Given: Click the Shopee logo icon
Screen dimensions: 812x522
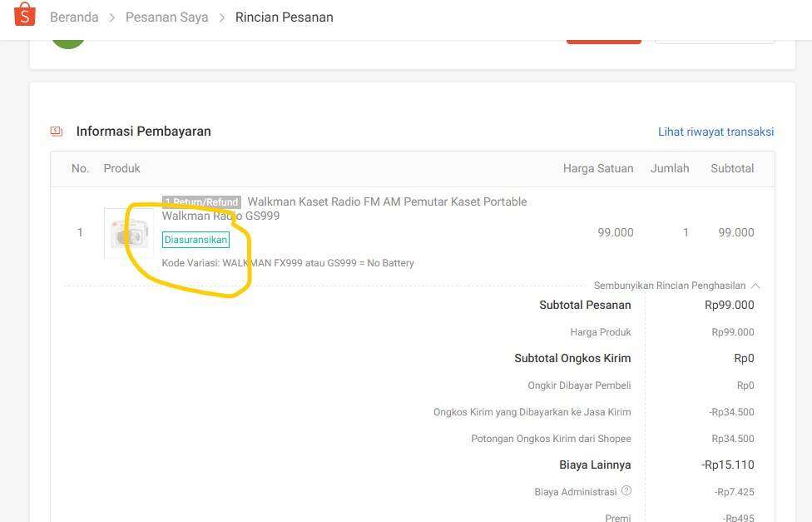Looking at the screenshot, I should [25, 15].
